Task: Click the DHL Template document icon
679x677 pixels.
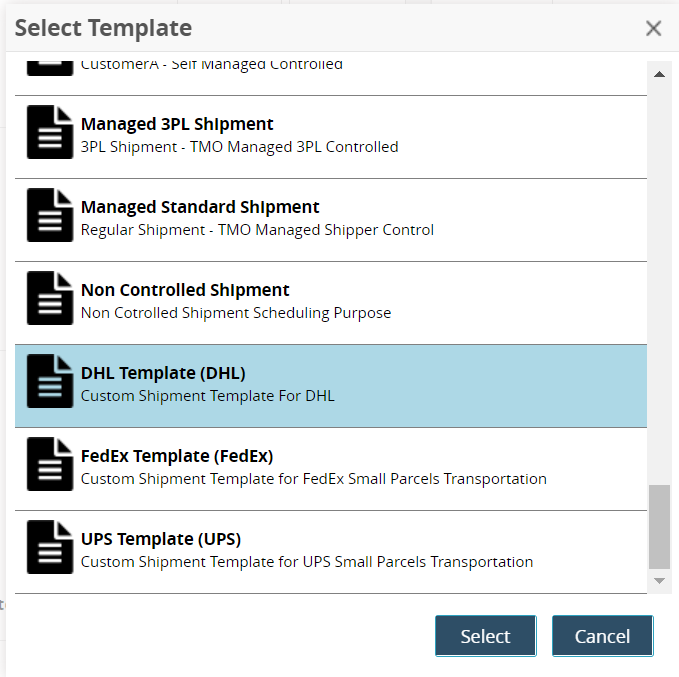Action: point(50,381)
